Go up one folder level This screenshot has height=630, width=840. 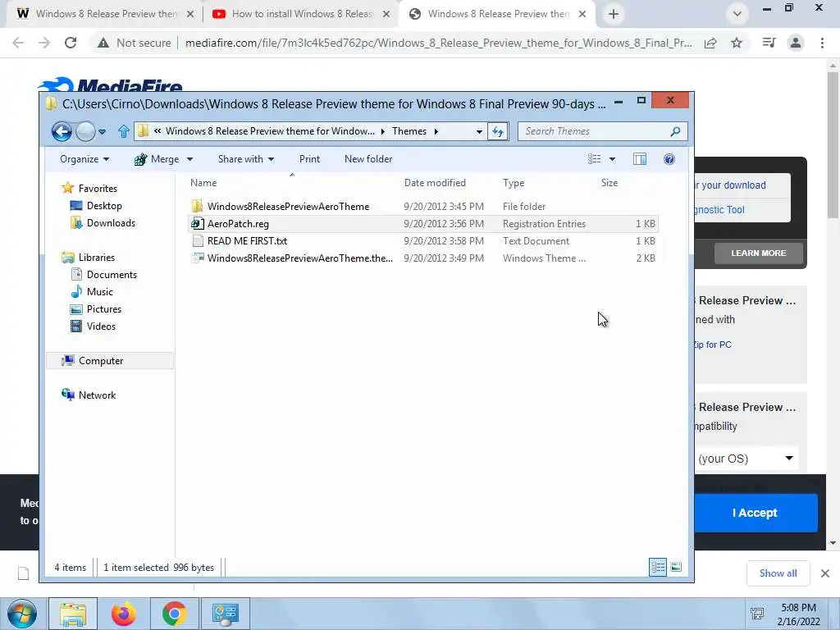click(124, 131)
